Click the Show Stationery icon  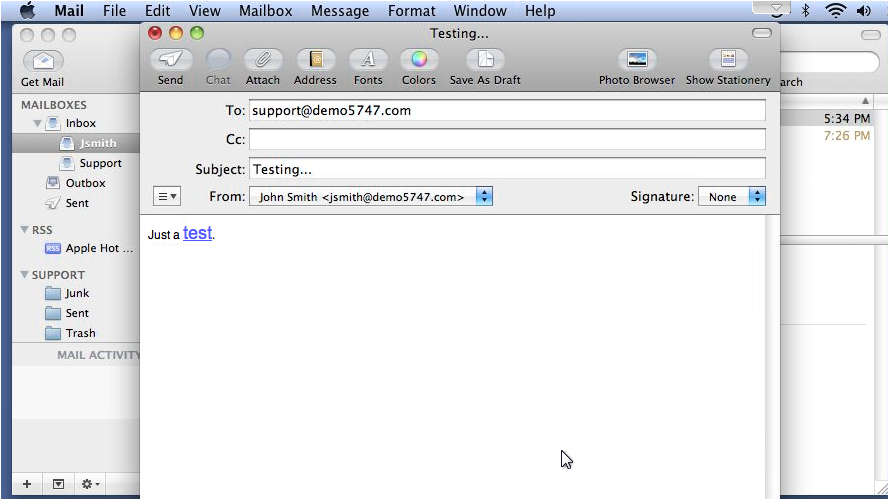[728, 60]
